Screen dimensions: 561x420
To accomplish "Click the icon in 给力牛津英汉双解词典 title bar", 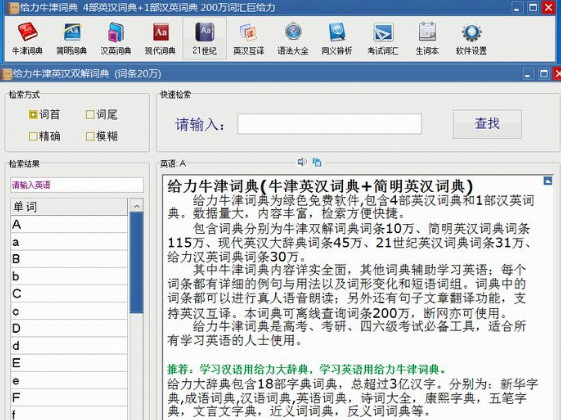I will pos(6,74).
